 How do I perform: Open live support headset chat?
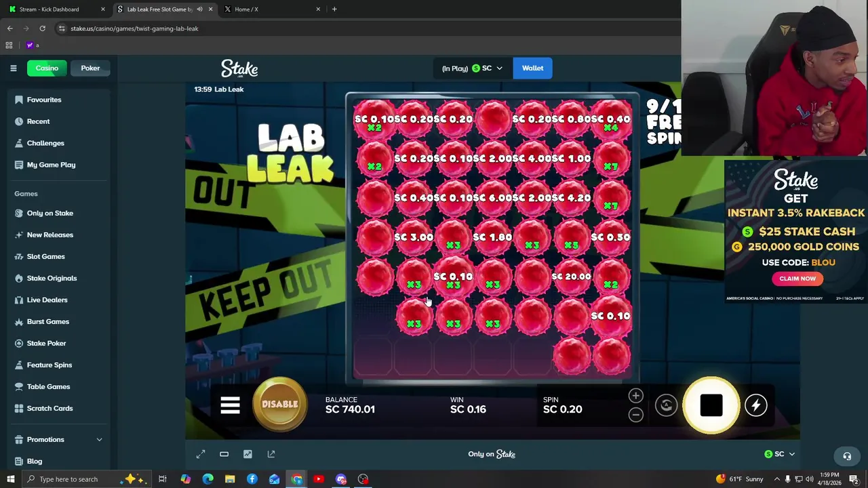point(847,456)
